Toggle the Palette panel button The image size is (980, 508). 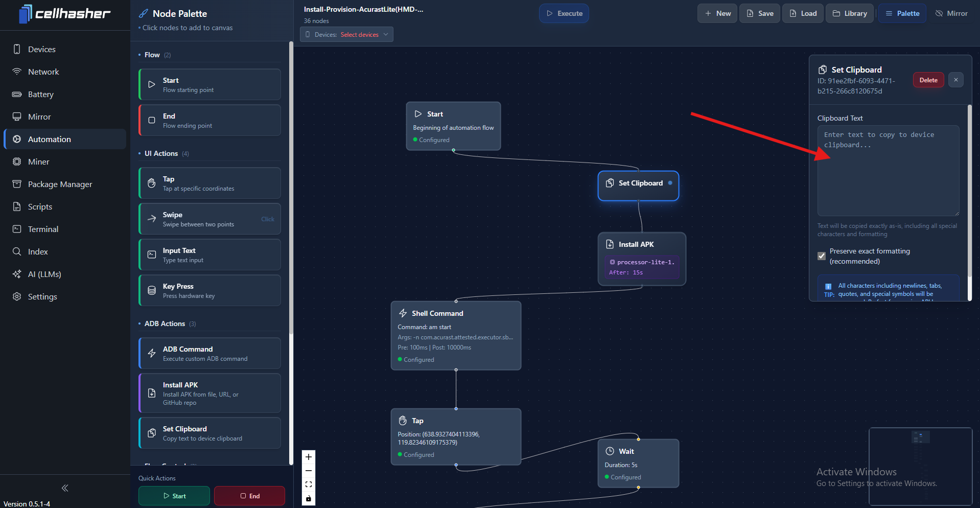coord(902,13)
